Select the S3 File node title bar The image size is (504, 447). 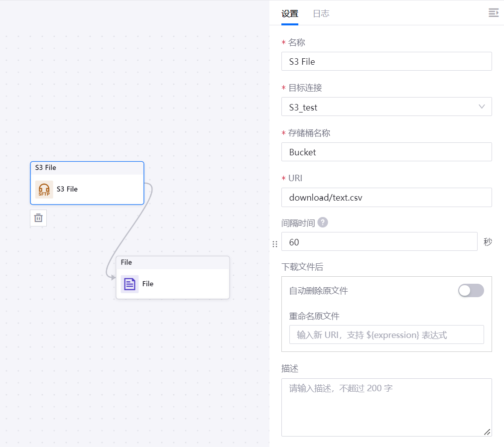point(87,168)
